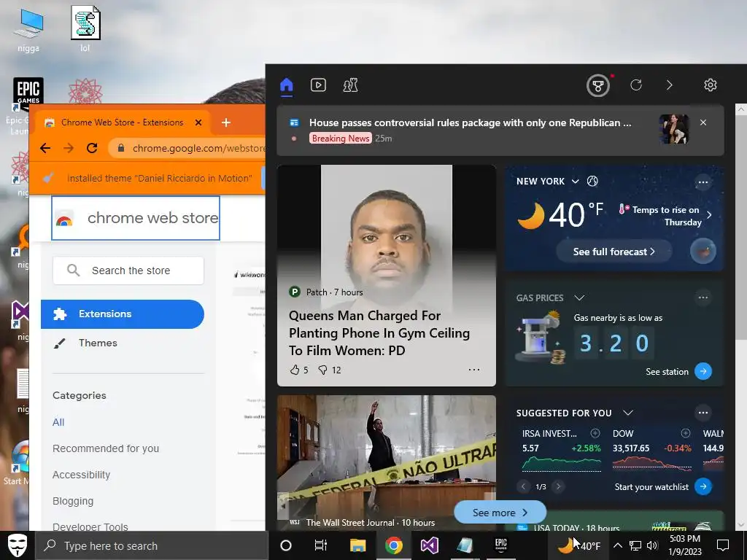747x560 pixels.
Task: Choose Recommended for you category
Action: click(106, 448)
